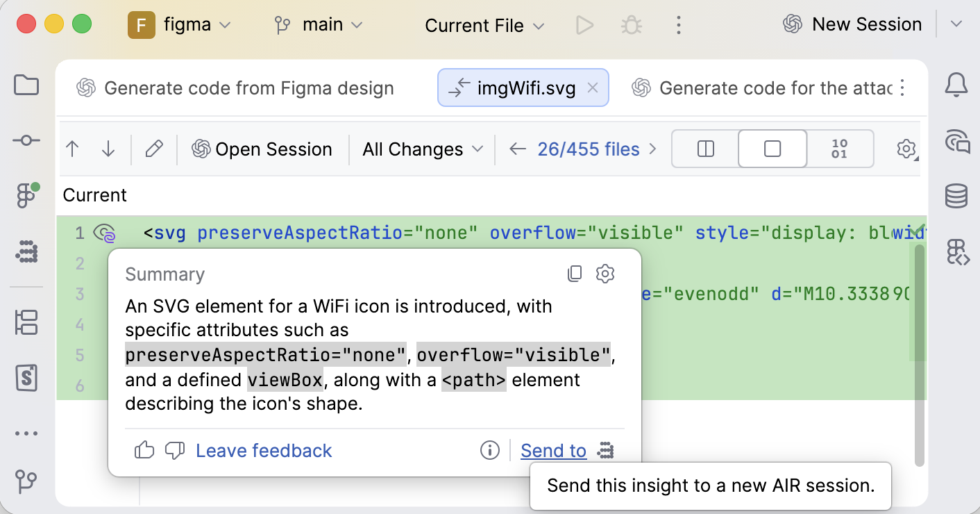Copy the summary text to clipboard

575,274
